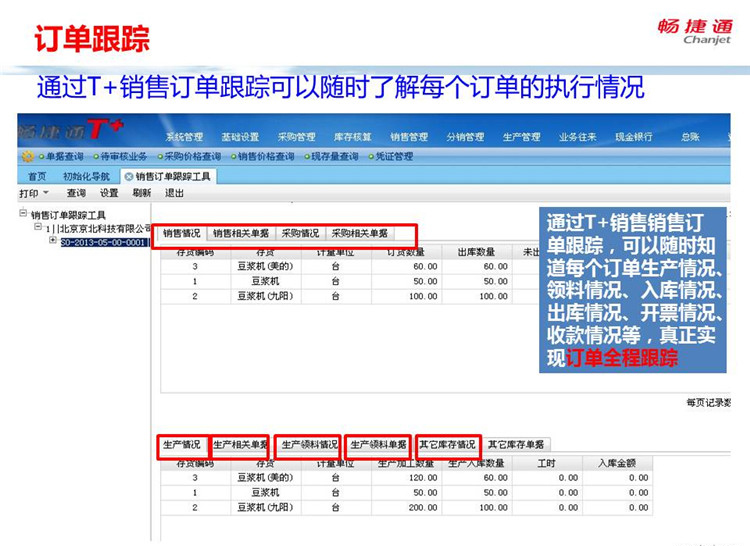Switch to 销售相关单据 tab
750x546 pixels.
click(241, 233)
